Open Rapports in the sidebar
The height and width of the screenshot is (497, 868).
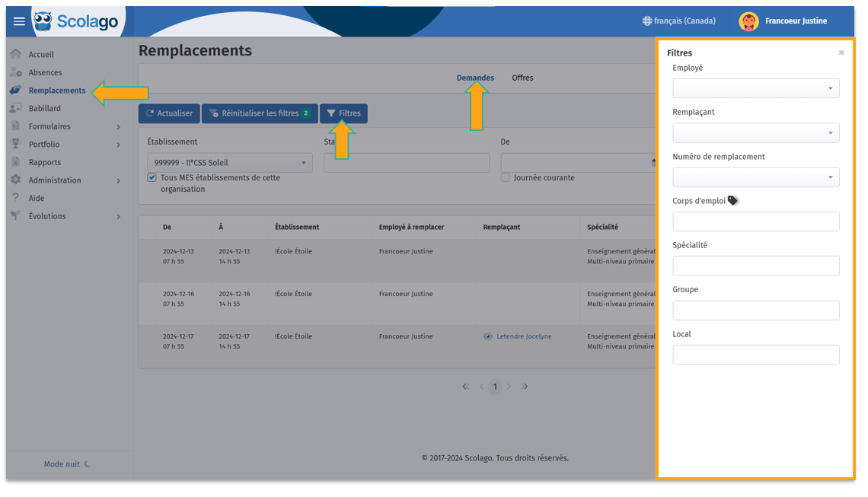tap(45, 162)
